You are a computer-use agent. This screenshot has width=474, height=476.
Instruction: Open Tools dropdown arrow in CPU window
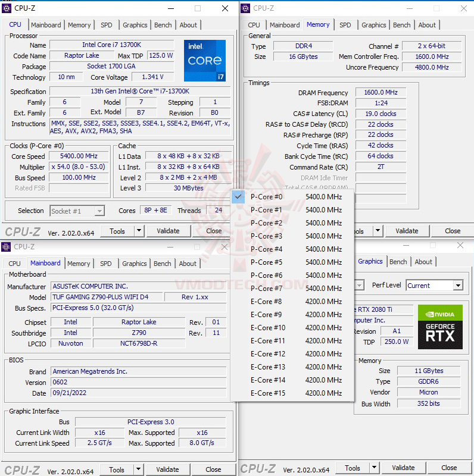tap(139, 231)
